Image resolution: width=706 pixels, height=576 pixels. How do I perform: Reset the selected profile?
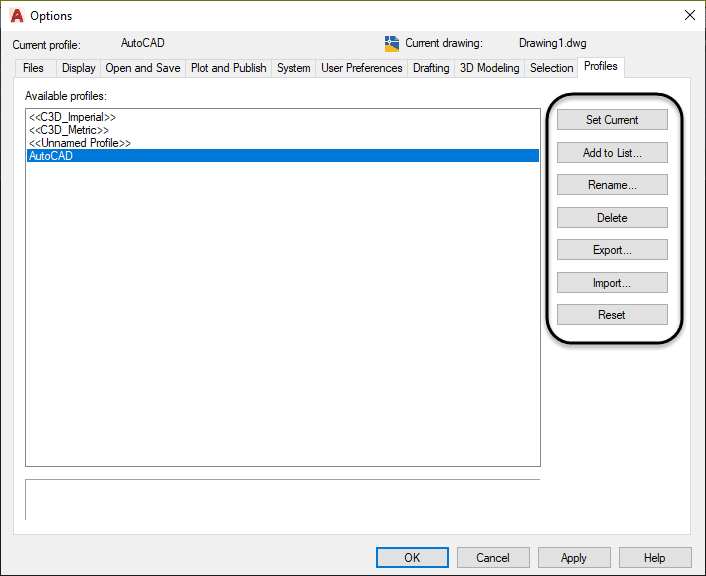pos(612,314)
